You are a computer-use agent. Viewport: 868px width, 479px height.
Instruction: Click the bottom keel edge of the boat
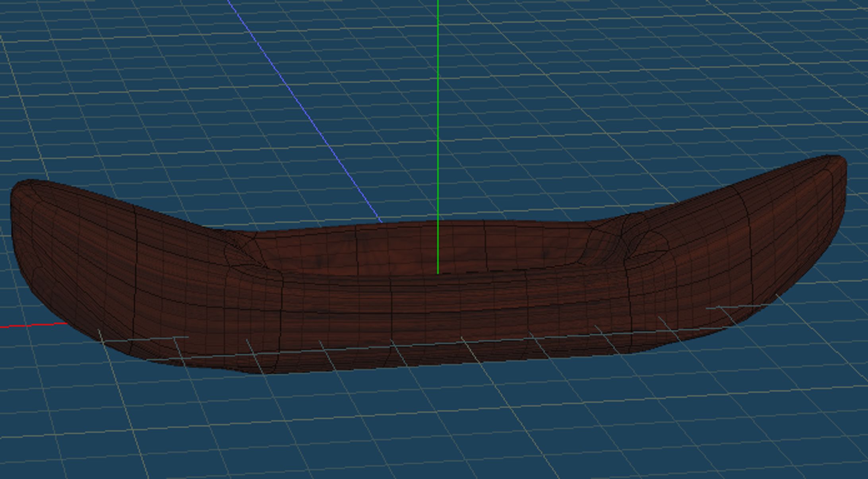click(397, 365)
